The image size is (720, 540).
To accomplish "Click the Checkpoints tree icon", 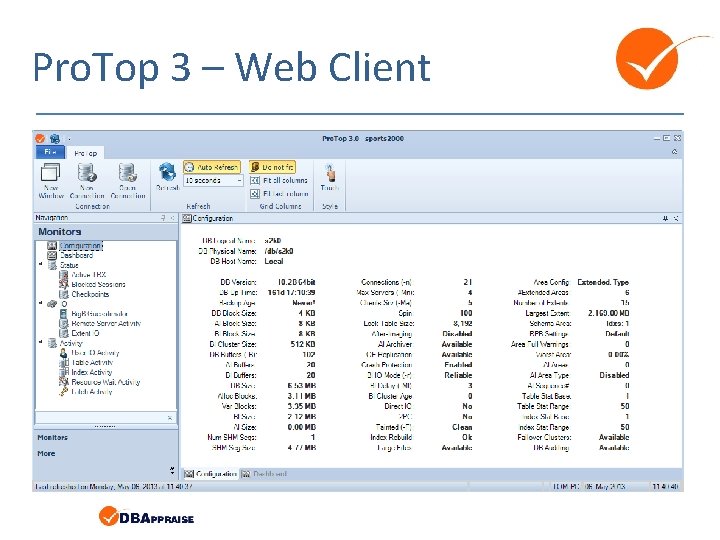I will point(64,294).
